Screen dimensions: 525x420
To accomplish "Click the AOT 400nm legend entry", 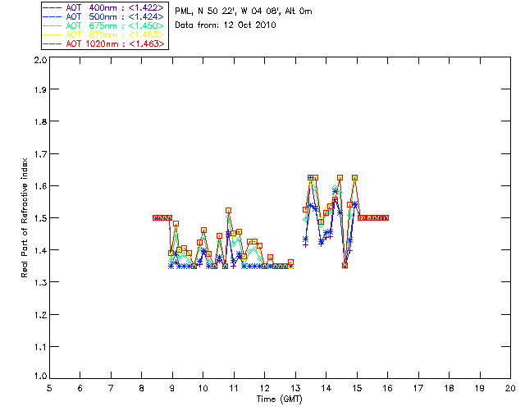I will [104, 7].
